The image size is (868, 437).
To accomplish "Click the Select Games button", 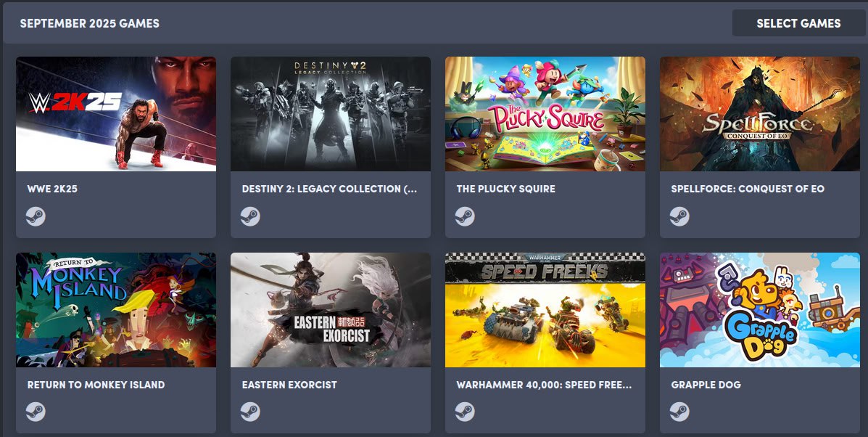I will (x=798, y=23).
